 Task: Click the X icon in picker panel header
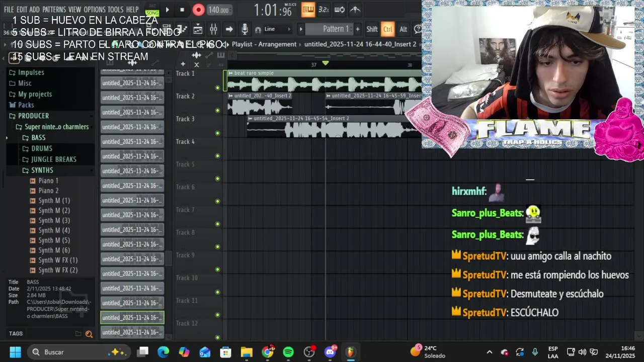(196, 64)
